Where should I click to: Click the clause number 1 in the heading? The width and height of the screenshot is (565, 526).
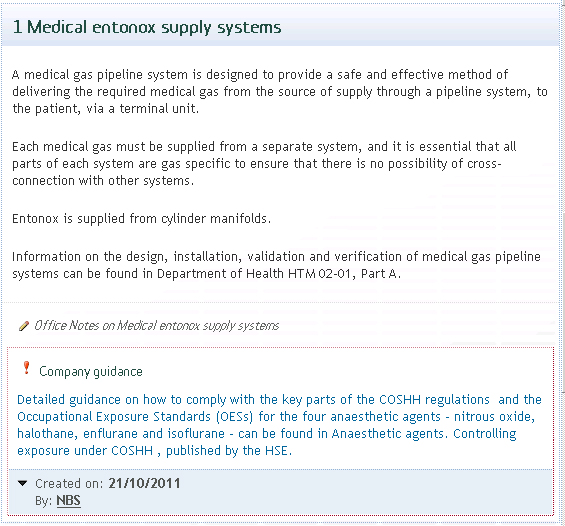pos(17,27)
